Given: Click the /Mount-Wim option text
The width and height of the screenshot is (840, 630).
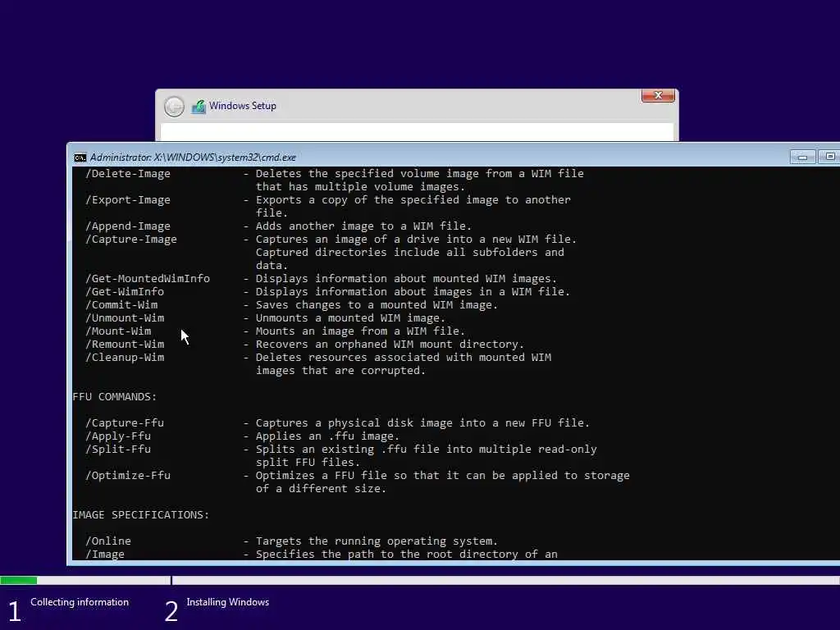Looking at the screenshot, I should pyautogui.click(x=118, y=331).
